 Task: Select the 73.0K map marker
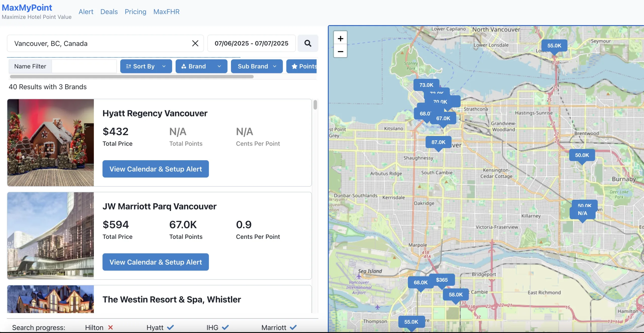click(x=426, y=85)
